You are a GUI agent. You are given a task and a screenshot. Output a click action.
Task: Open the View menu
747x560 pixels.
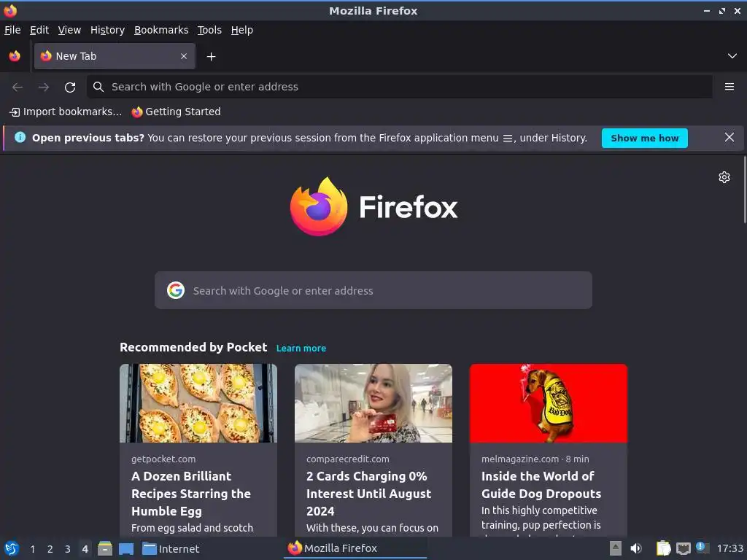coord(69,30)
